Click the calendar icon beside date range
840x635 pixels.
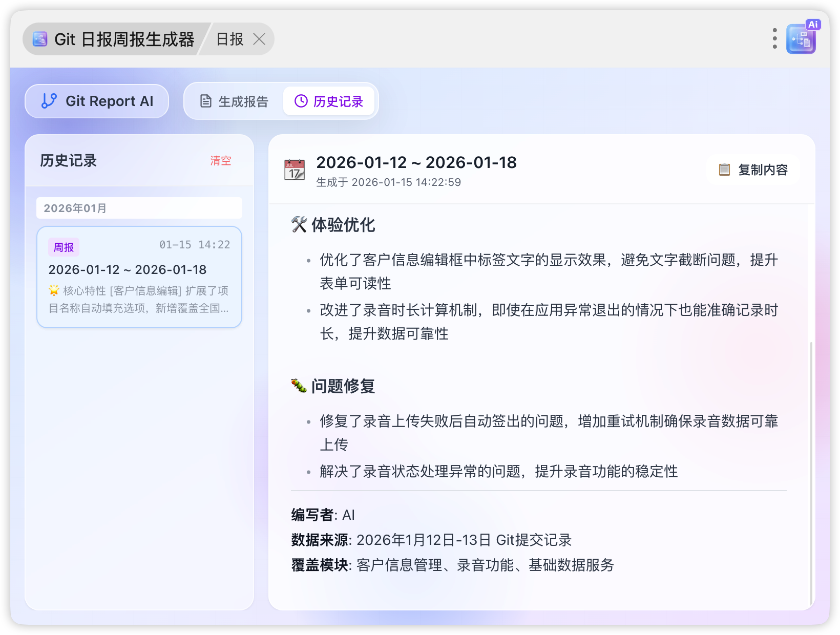click(x=295, y=170)
